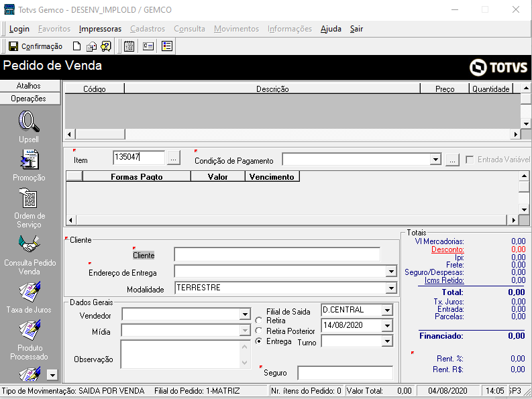The image size is (532, 399).
Task: Click the Totvs Gemco app icon in title bar
Action: point(9,9)
